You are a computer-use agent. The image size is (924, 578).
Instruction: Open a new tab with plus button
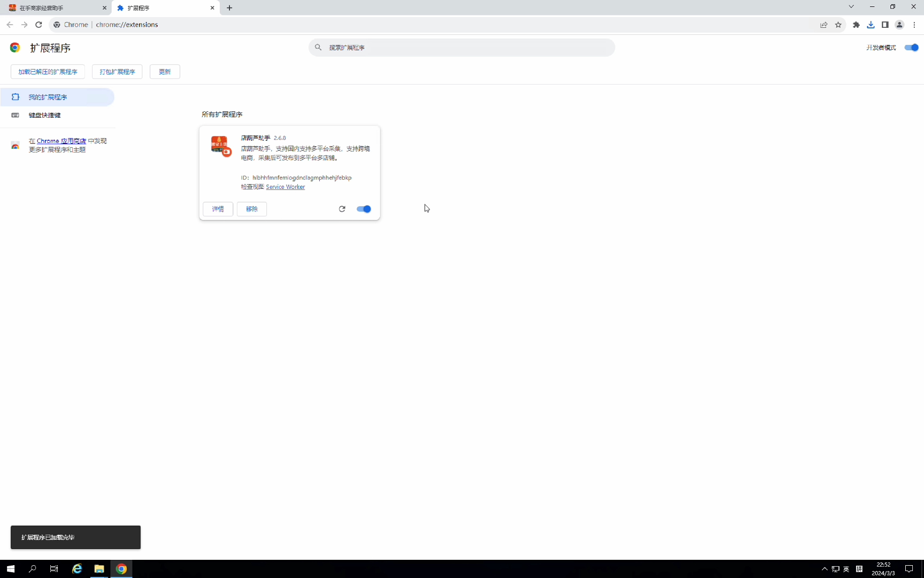coord(229,8)
